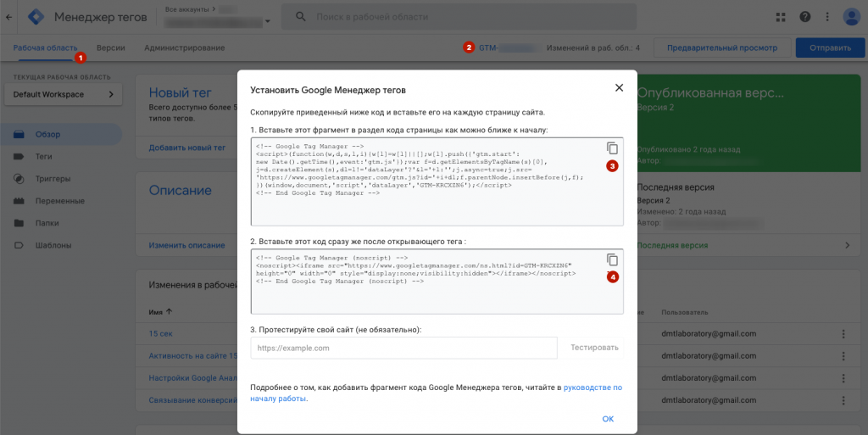The width and height of the screenshot is (868, 435).
Task: Open the Связывание конверсий entry
Action: (192, 400)
